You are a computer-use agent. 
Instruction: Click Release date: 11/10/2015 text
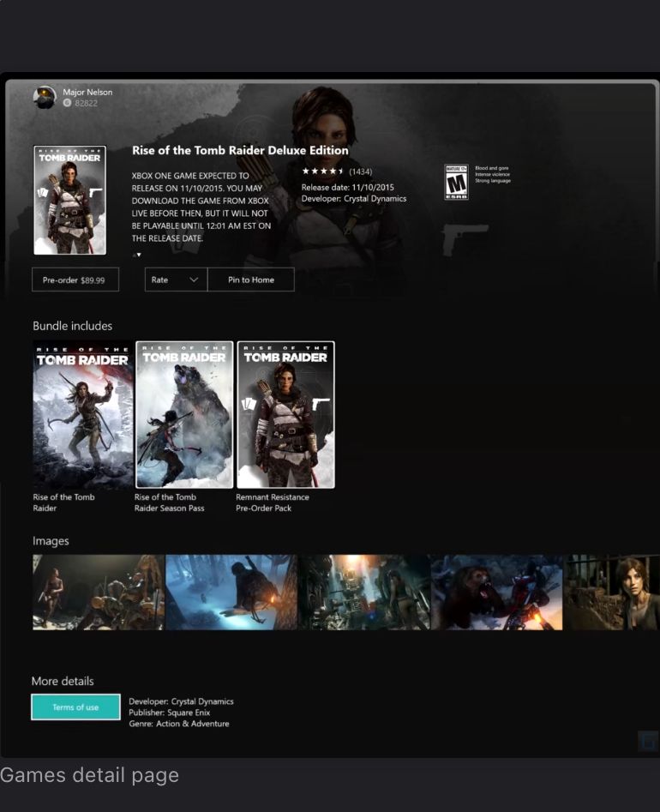tap(348, 188)
